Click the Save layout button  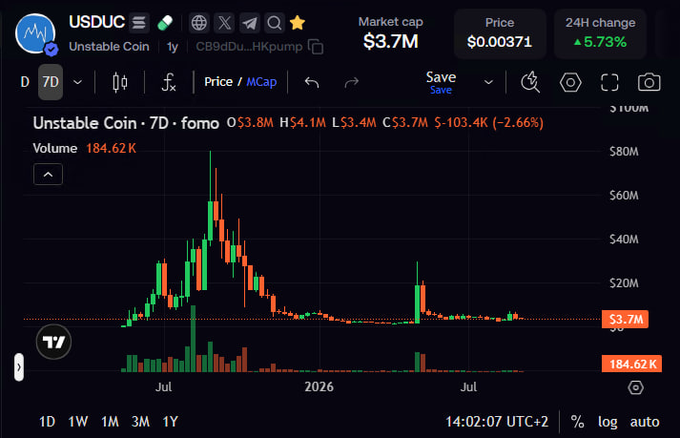pos(441,82)
